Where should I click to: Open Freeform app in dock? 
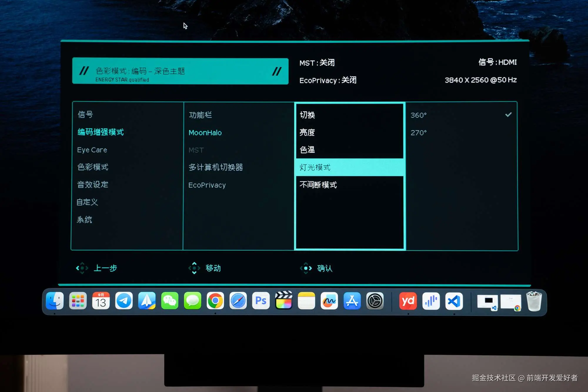click(x=329, y=301)
